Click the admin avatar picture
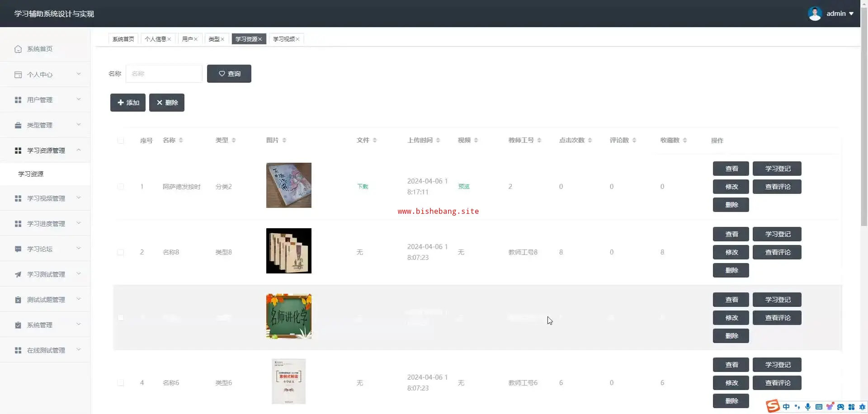 tap(815, 14)
